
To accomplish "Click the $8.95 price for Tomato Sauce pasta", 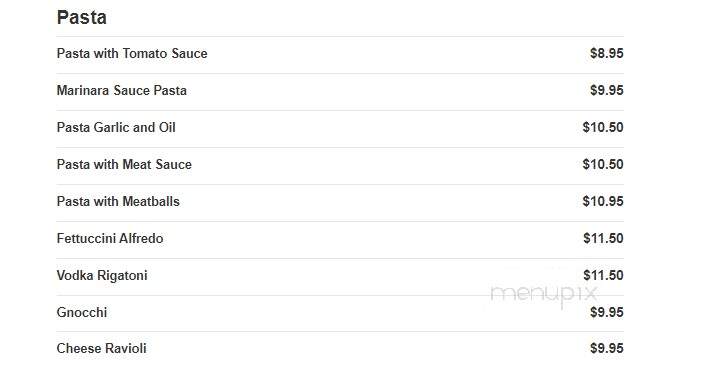I will 606,53.
